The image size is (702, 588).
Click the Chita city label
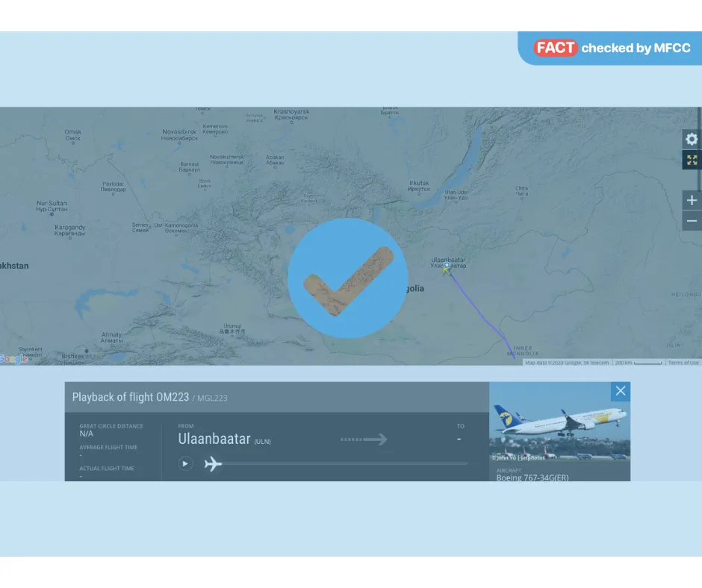point(521,191)
